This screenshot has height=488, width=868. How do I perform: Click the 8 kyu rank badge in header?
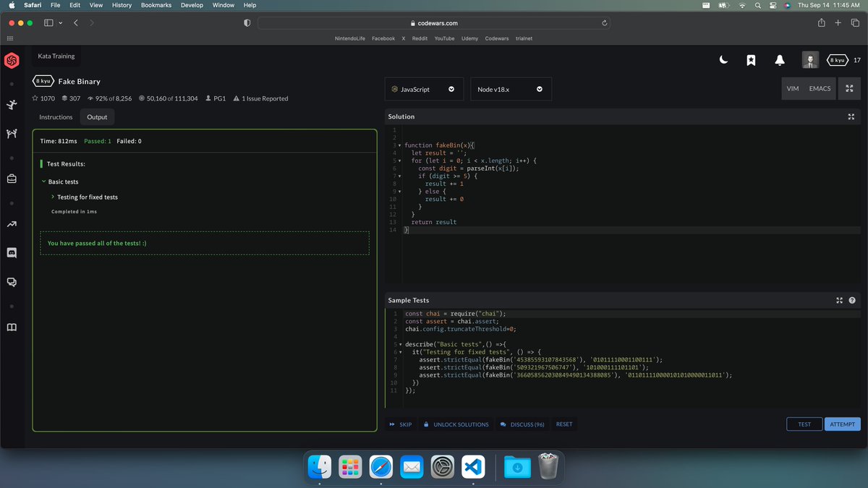coord(837,60)
